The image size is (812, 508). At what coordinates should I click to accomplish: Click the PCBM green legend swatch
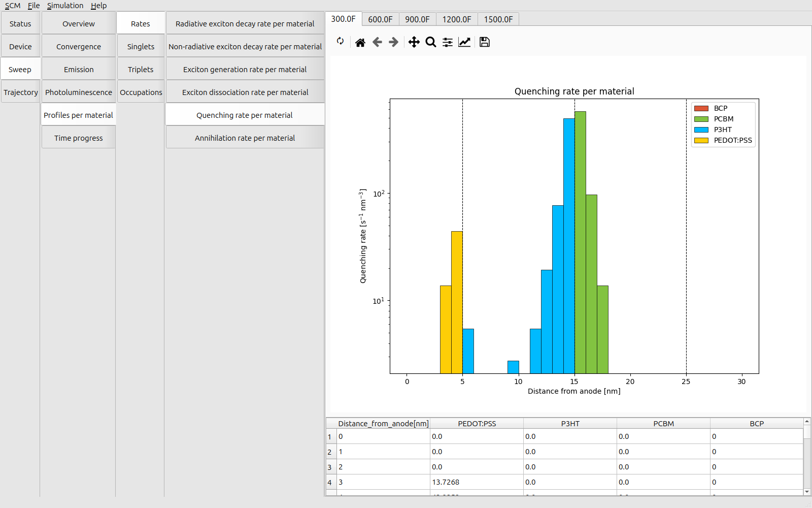click(701, 119)
